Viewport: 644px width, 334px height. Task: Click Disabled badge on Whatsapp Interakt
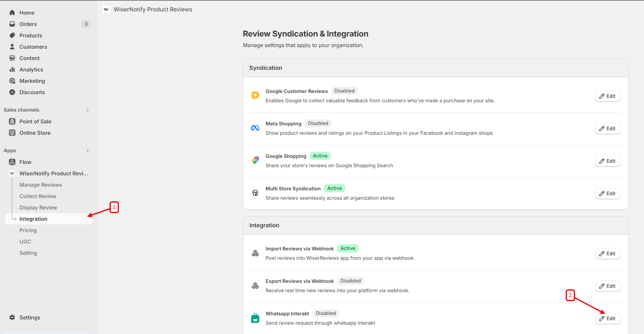tap(326, 313)
